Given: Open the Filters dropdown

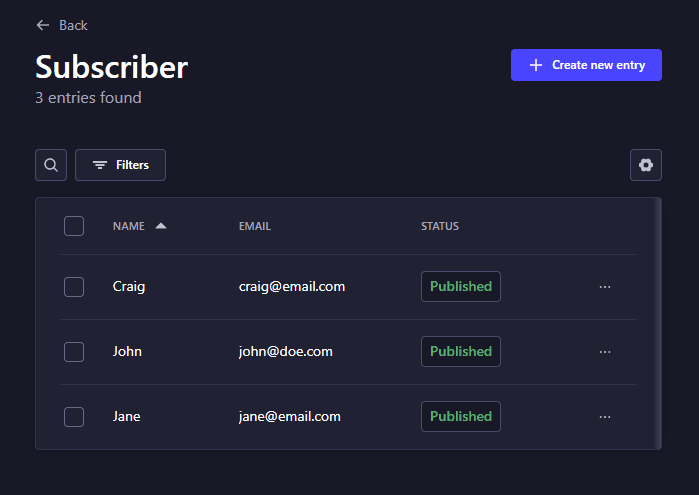Looking at the screenshot, I should click(x=120, y=165).
